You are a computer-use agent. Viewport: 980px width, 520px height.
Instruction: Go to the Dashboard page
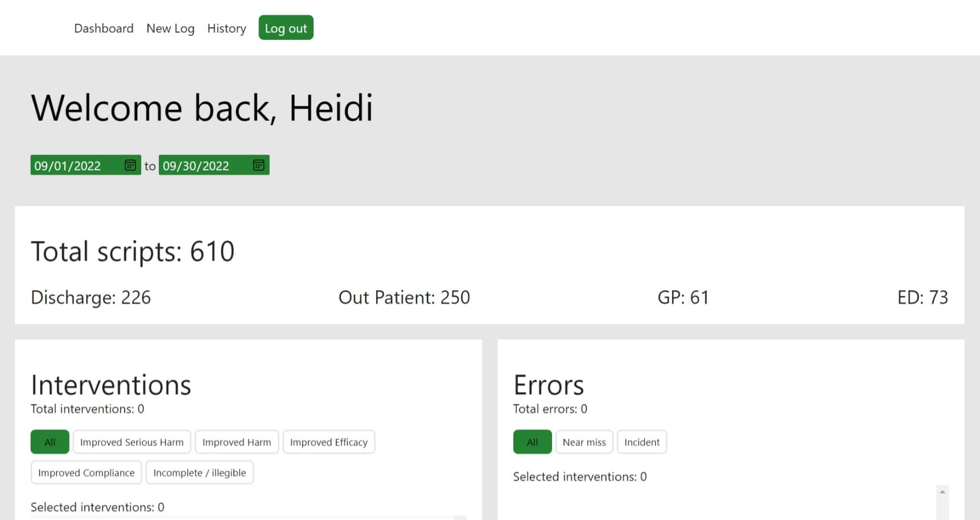pyautogui.click(x=104, y=28)
